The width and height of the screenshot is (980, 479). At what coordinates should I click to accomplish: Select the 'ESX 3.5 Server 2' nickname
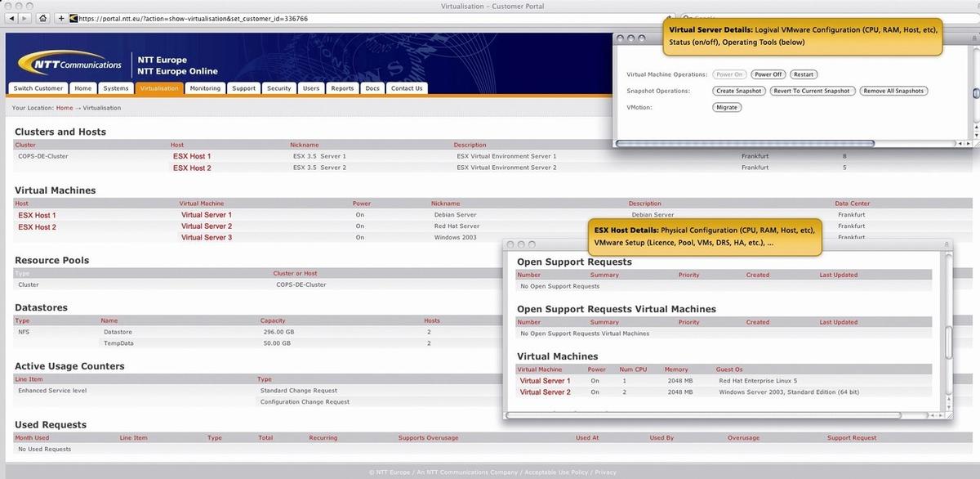pos(319,168)
